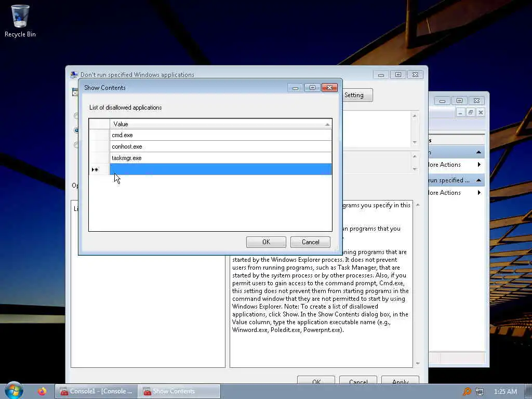The width and height of the screenshot is (532, 399).
Task: Close the inner console child window
Action: coord(481,112)
